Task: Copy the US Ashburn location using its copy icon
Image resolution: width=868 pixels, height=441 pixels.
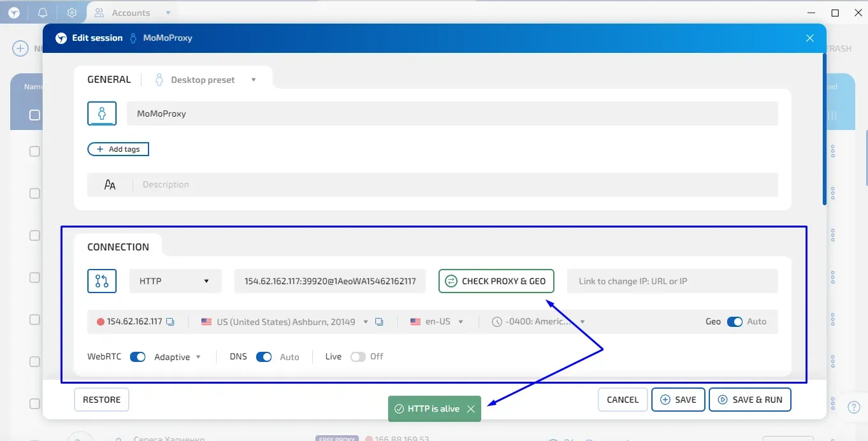Action: [x=380, y=322]
